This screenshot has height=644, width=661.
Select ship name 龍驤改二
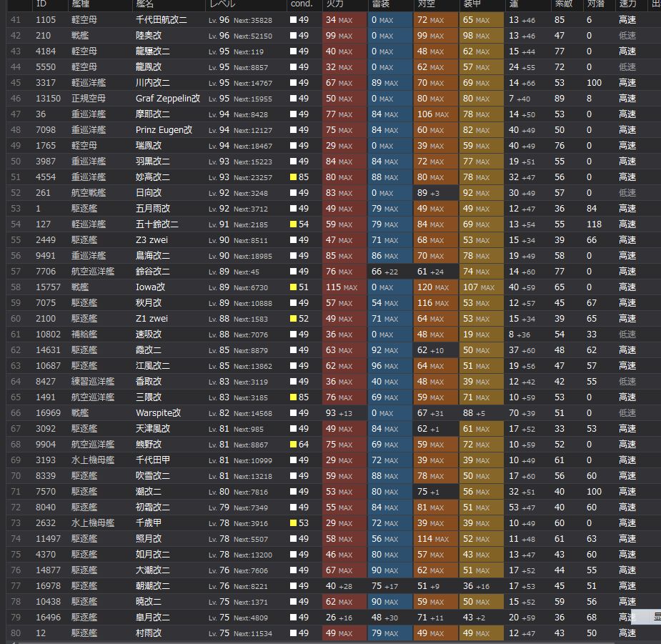click(153, 51)
